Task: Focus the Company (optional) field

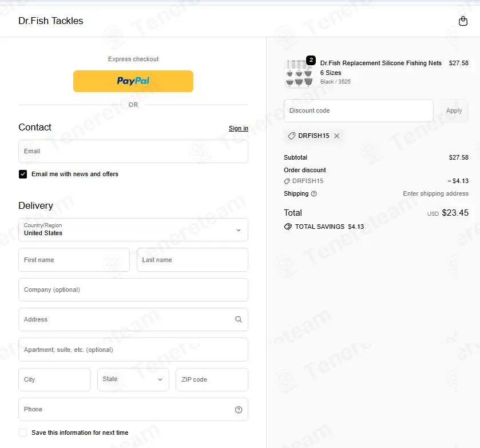Action: point(133,290)
